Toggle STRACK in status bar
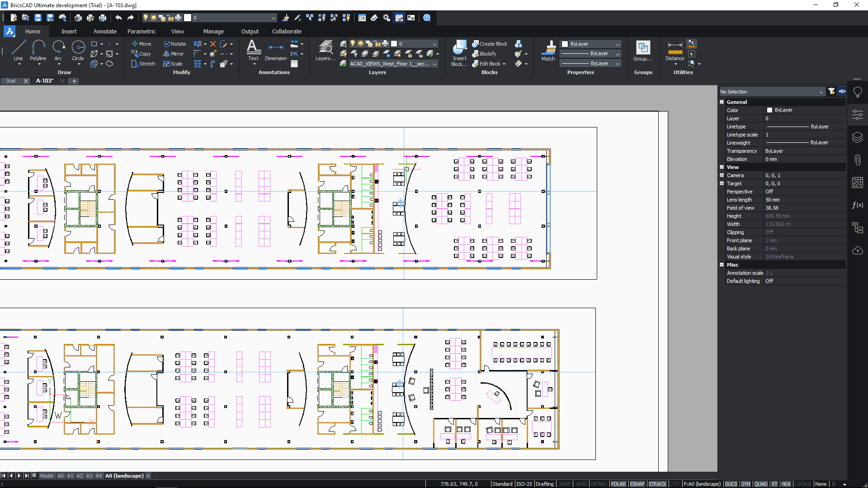Viewport: 868px width, 488px height. pyautogui.click(x=657, y=484)
